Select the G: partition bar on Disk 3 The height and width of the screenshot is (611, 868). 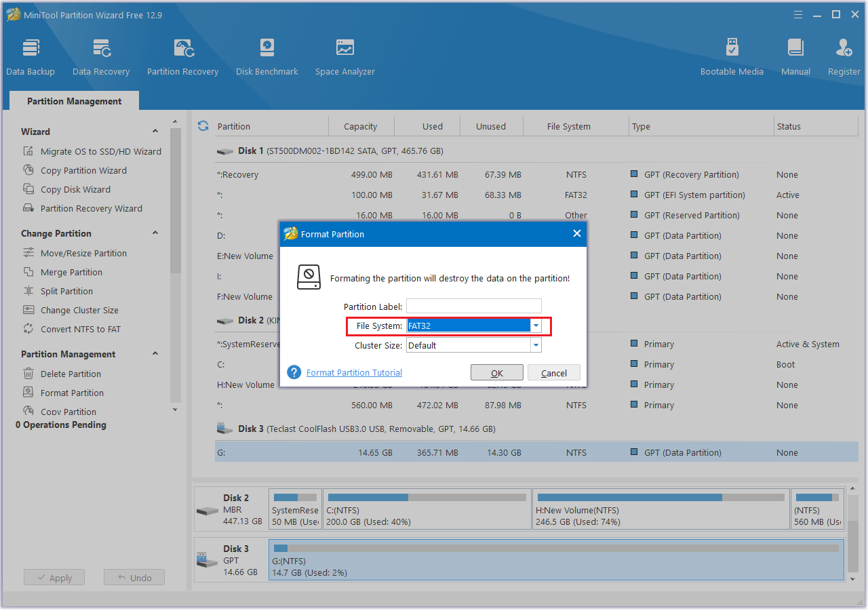556,560
